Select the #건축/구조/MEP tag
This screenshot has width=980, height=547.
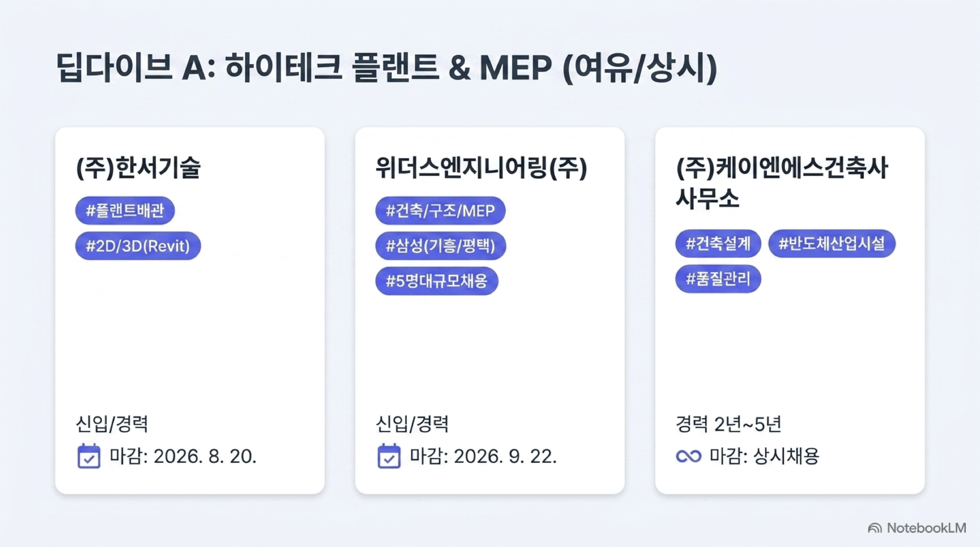pos(440,210)
